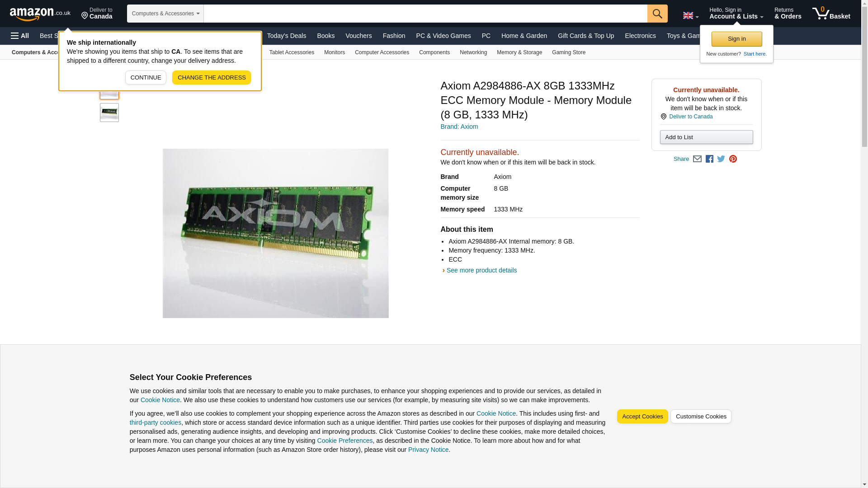Expand the Add to List dropdown
Viewport: 868px width, 488px height.
pos(706,137)
